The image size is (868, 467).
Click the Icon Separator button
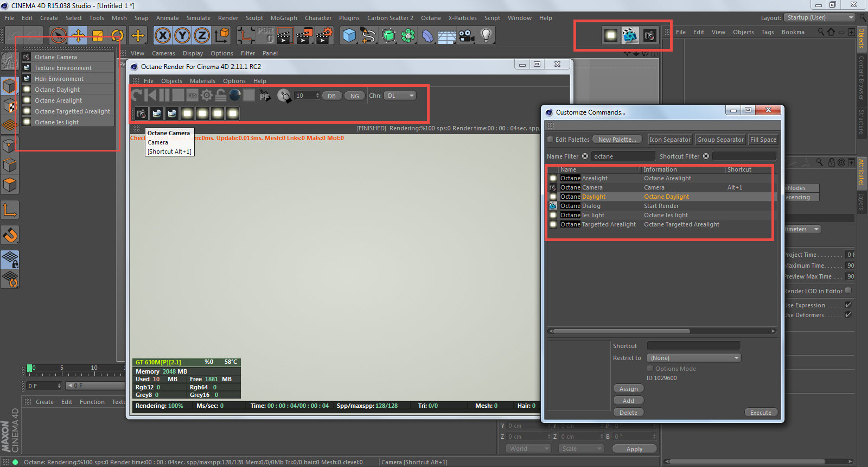[x=670, y=140]
